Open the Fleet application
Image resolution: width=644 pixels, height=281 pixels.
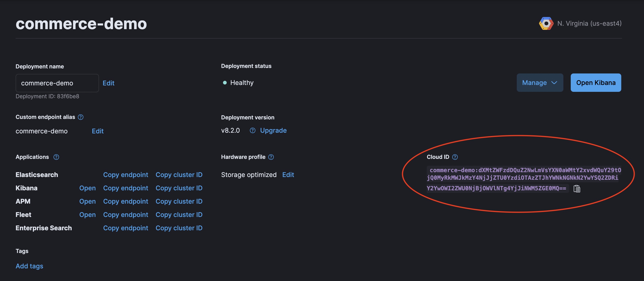(x=87, y=215)
